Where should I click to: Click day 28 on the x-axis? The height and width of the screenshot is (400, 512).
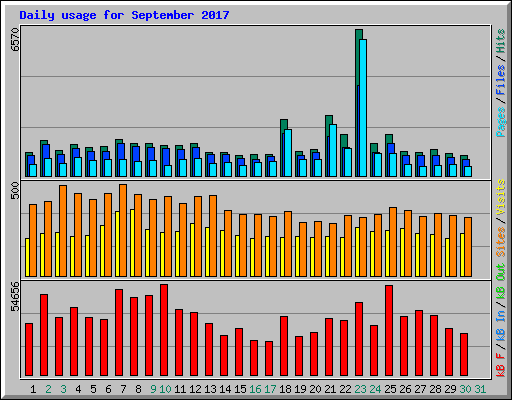(435, 389)
